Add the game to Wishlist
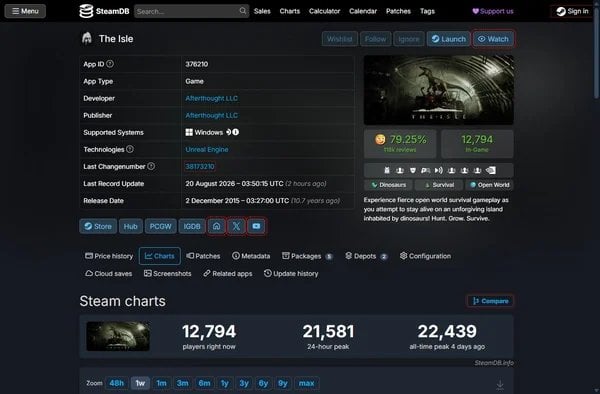 click(339, 39)
